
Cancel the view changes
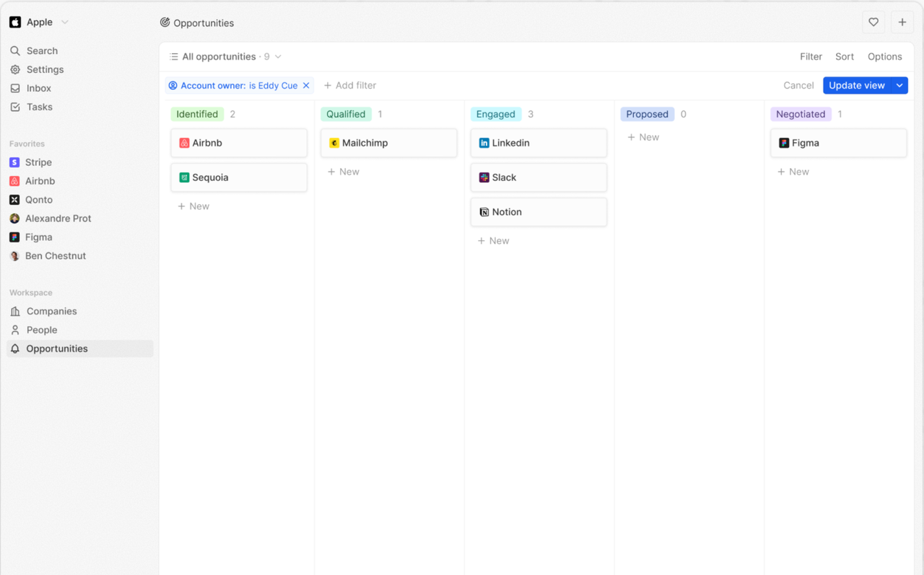coord(798,86)
